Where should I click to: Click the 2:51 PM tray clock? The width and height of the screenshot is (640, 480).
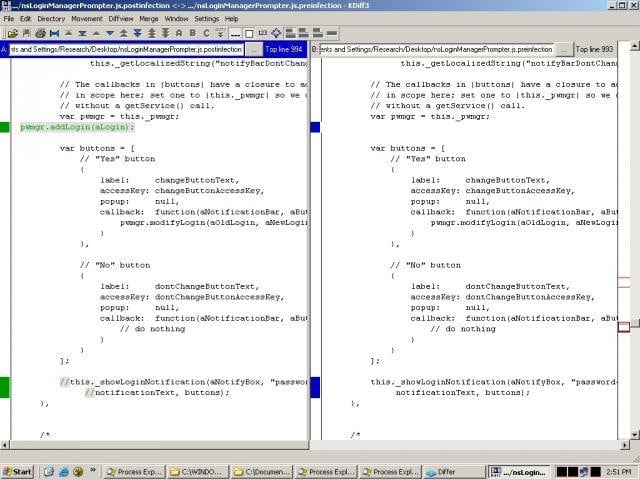point(619,472)
